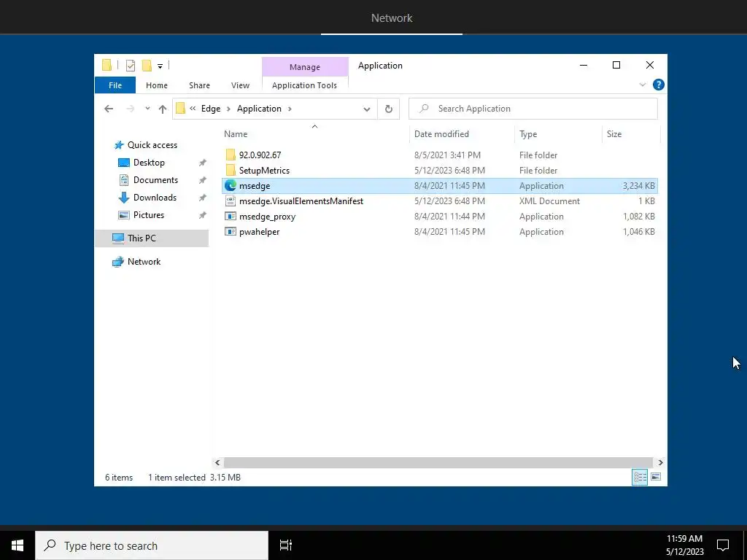
Task: Open the msedge application icon
Action: pyautogui.click(x=231, y=186)
